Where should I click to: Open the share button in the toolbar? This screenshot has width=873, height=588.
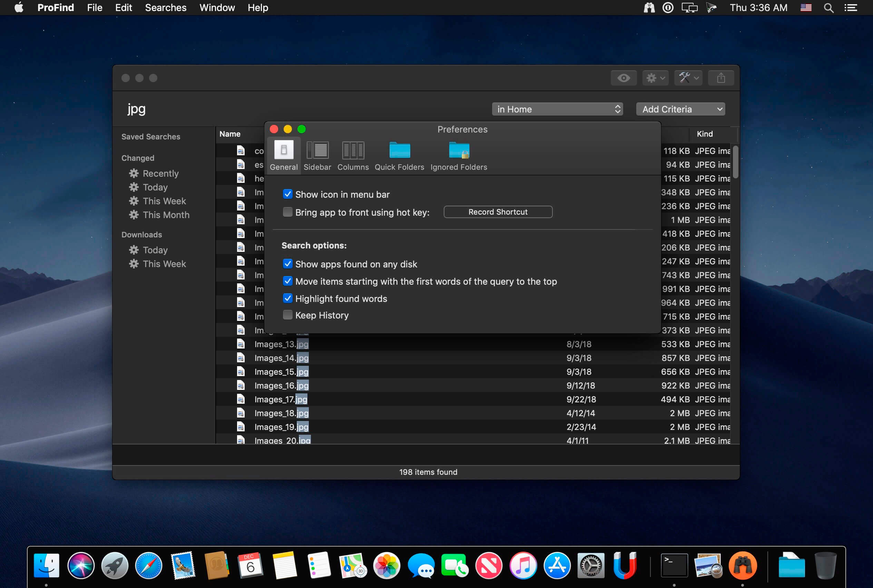(x=720, y=78)
